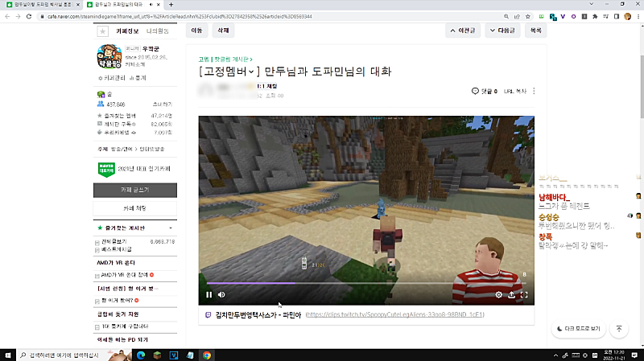644x361 pixels.
Task: Enter fullscreen mode on the video
Action: (x=524, y=294)
